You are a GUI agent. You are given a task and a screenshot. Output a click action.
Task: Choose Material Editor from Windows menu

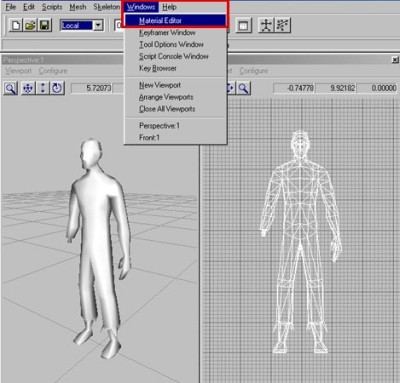coord(175,21)
